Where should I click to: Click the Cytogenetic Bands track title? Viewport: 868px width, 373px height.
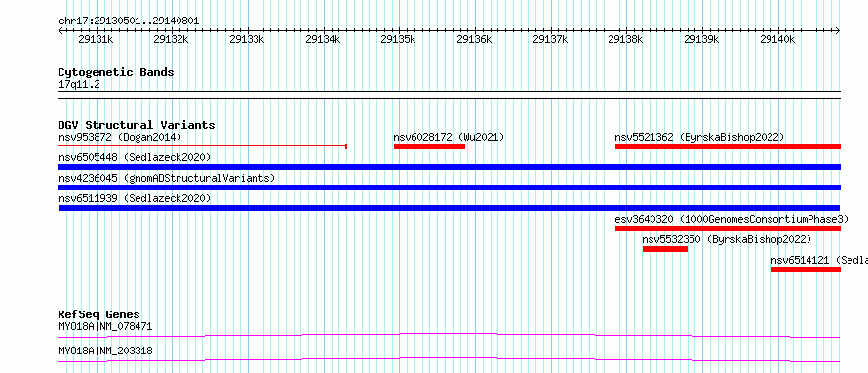point(116,72)
